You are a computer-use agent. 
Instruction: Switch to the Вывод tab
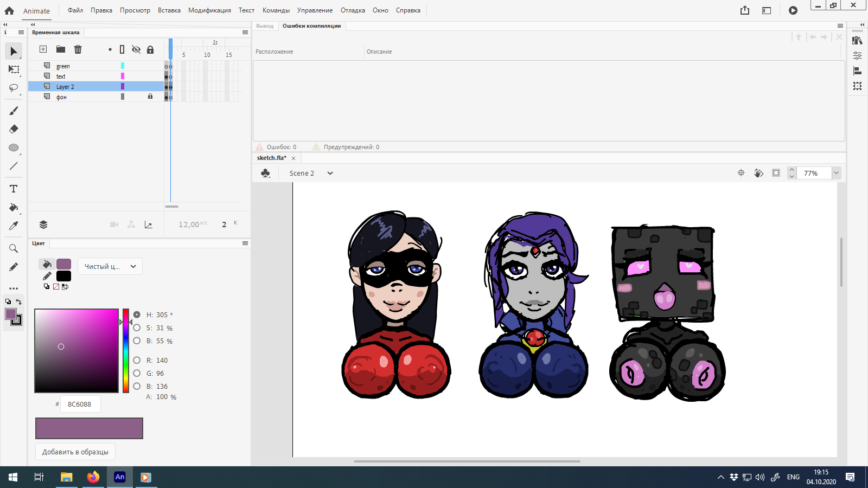(x=265, y=26)
